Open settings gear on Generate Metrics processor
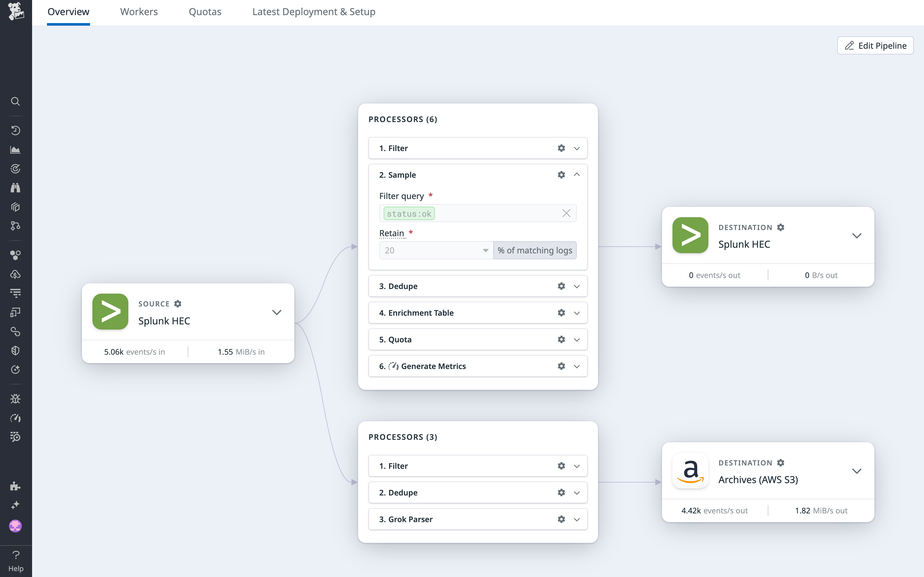The height and width of the screenshot is (577, 924). click(x=561, y=366)
